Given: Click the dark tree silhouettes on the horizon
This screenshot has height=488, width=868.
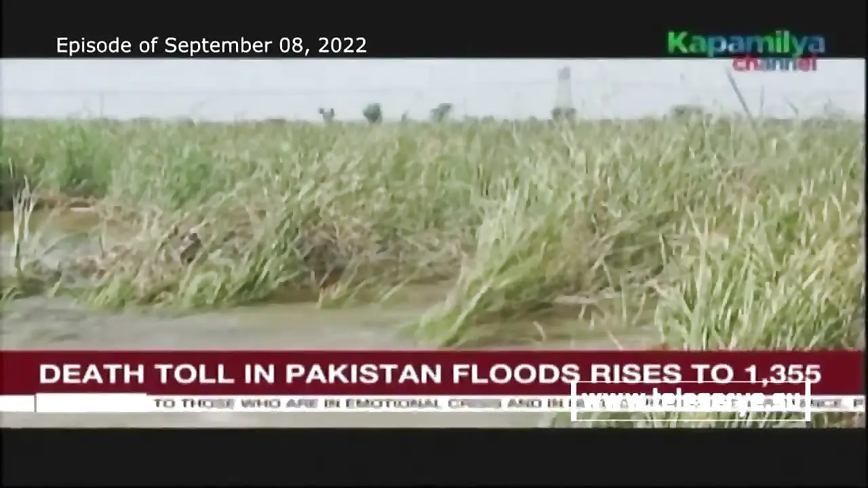Looking at the screenshot, I should pos(384,113).
